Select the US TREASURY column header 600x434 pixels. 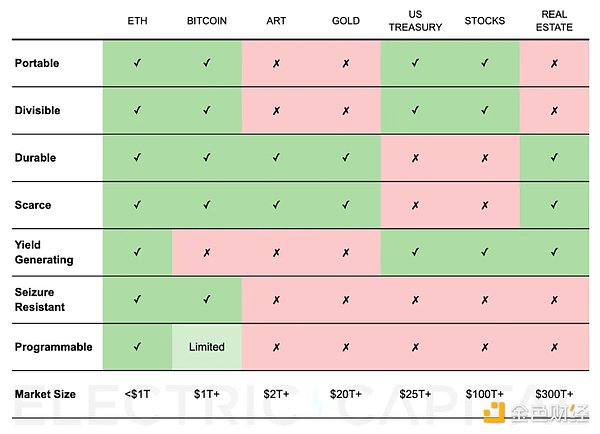click(x=416, y=21)
